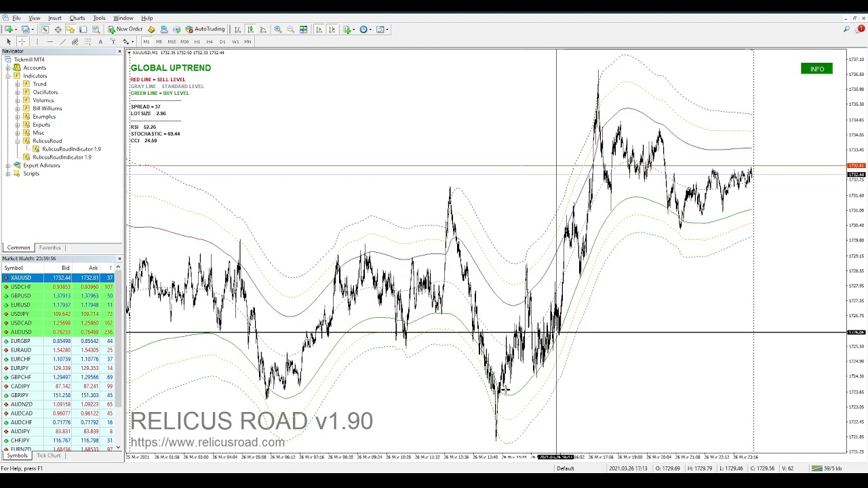Viewport: 868px width, 488px height.
Task: Select USDCHF row in Market Watch
Action: [58, 287]
